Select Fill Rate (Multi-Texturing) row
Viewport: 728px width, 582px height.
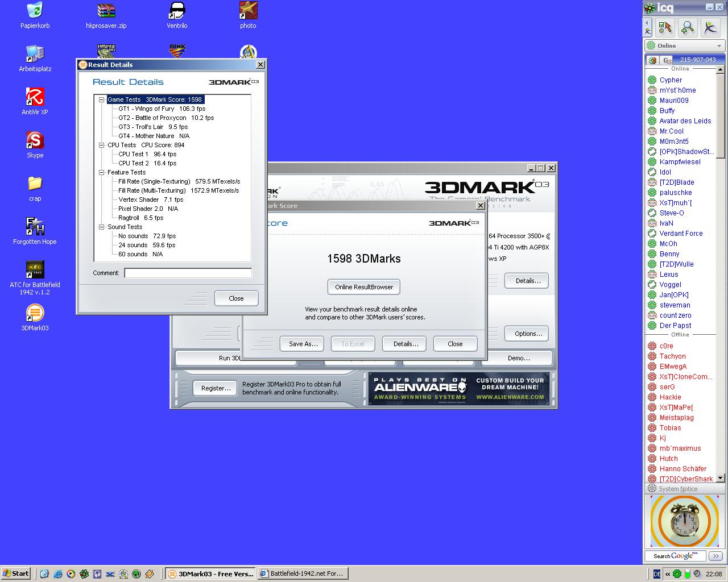tap(179, 190)
